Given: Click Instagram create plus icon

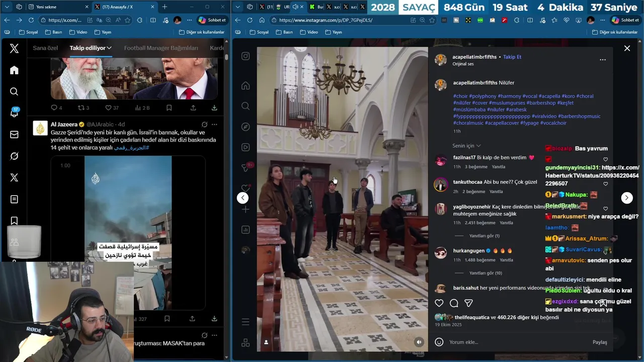Looking at the screenshot, I should tap(246, 209).
